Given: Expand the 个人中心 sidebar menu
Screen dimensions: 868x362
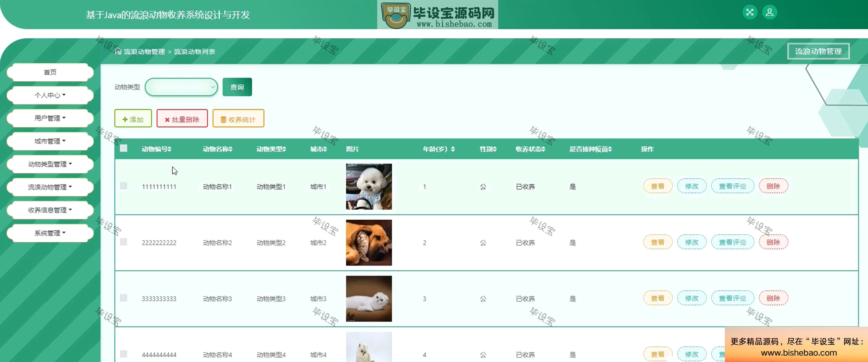Looking at the screenshot, I should click(50, 95).
